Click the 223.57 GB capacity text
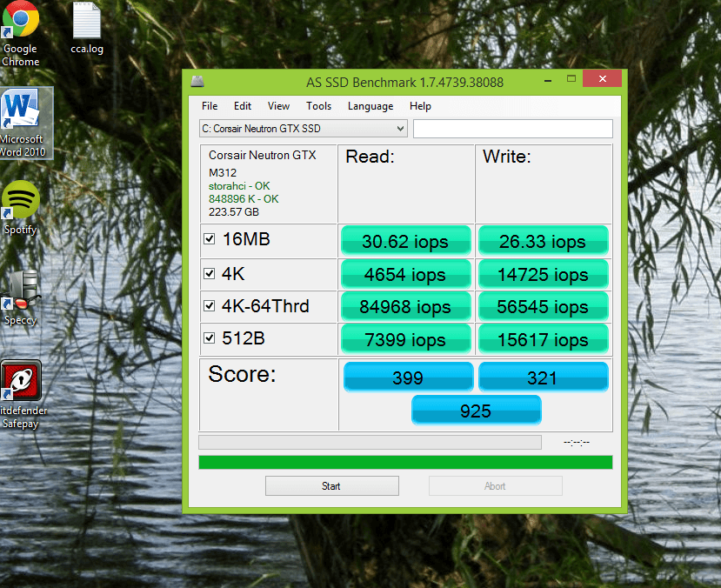The image size is (721, 588). 234,212
